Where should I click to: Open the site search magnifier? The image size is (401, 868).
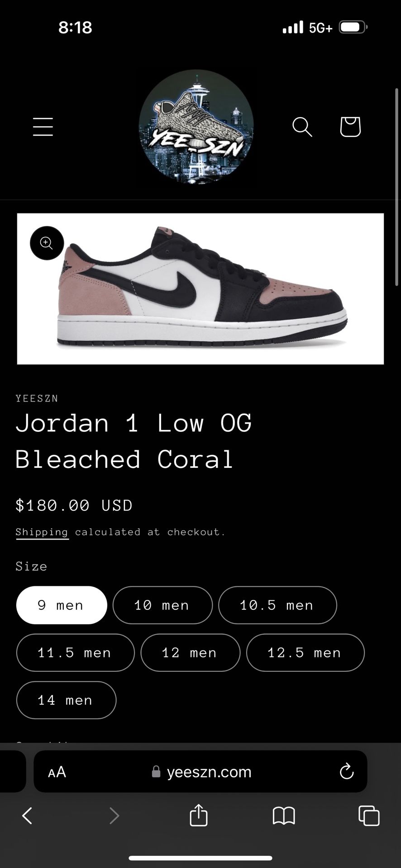[x=302, y=127]
